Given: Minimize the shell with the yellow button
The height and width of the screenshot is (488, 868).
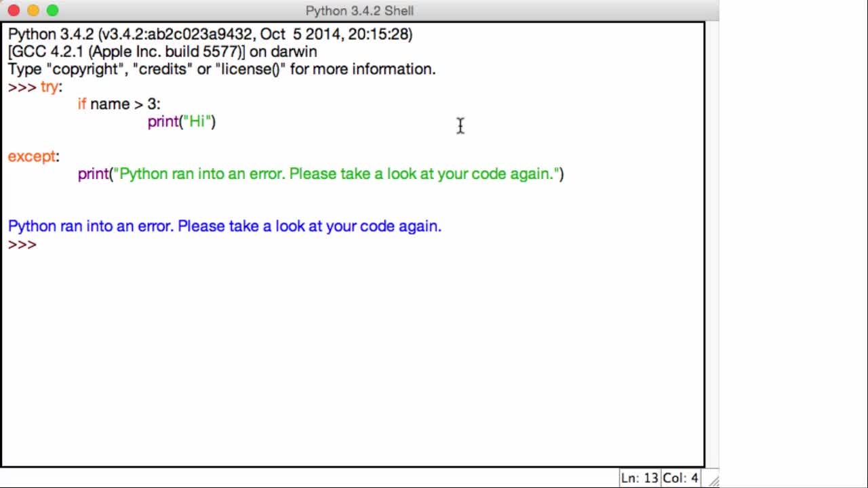Looking at the screenshot, I should pos(33,10).
